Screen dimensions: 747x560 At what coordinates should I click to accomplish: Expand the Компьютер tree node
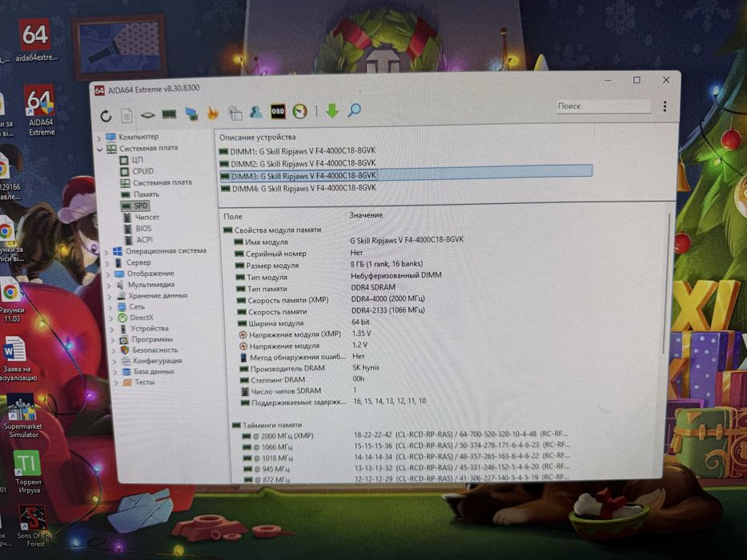(99, 138)
